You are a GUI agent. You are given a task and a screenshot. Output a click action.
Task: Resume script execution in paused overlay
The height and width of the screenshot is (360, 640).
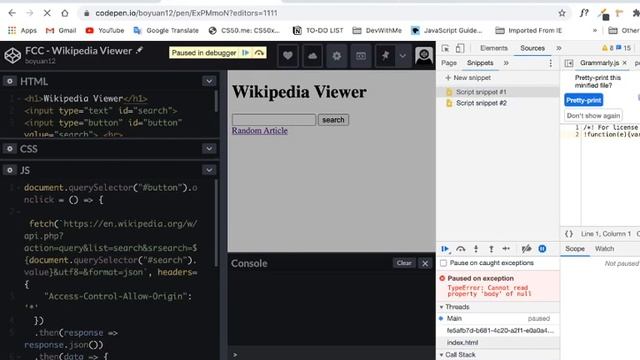(x=245, y=53)
